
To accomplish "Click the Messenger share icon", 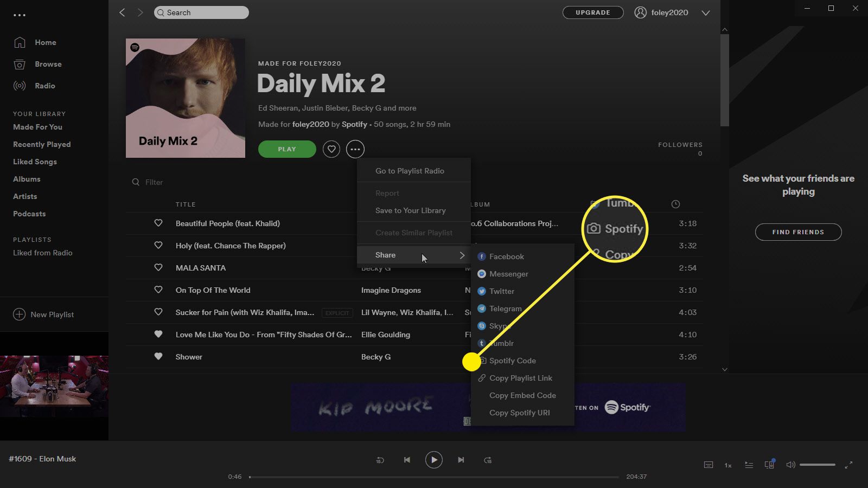I will (x=481, y=274).
